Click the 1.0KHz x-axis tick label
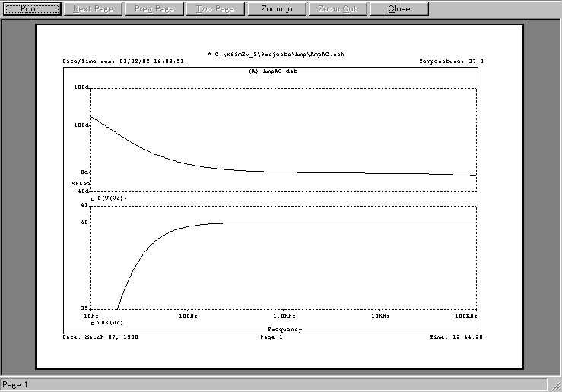Viewport: 562px width, 392px height. click(x=284, y=315)
